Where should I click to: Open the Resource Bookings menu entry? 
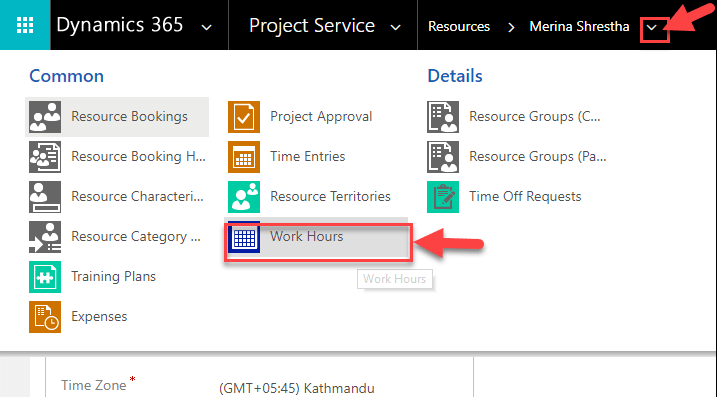click(117, 117)
